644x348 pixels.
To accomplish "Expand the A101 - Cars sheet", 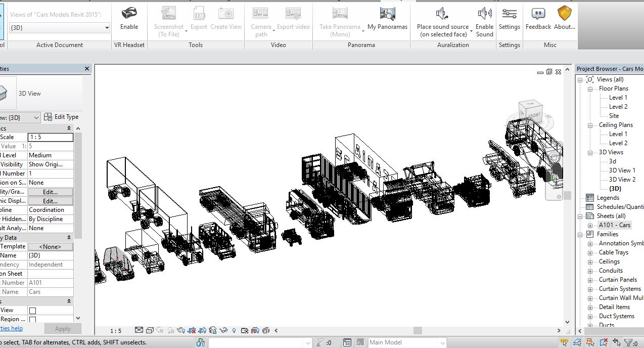I will click(590, 226).
